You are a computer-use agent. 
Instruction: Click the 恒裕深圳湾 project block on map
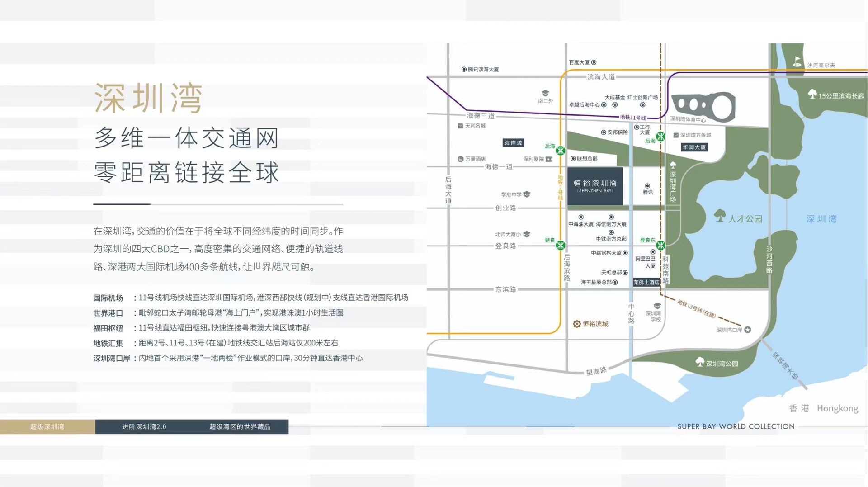[595, 186]
